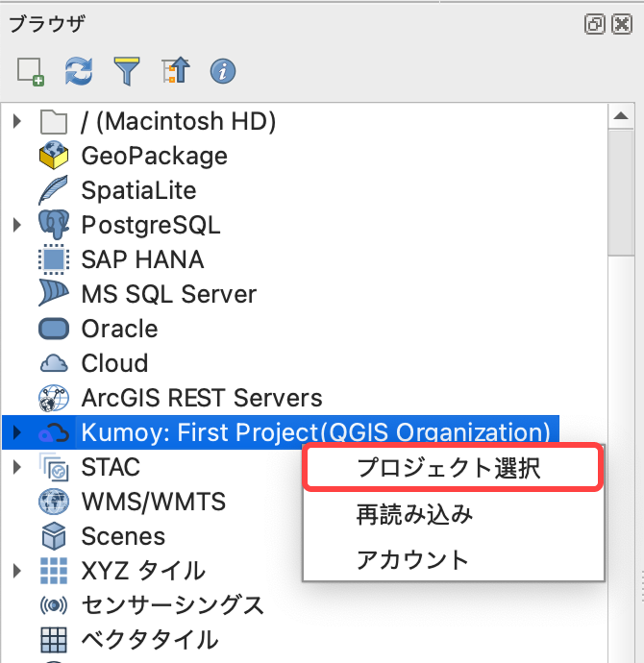Image resolution: width=644 pixels, height=663 pixels.
Task: Close the ブラウザ panel
Action: pos(622,24)
